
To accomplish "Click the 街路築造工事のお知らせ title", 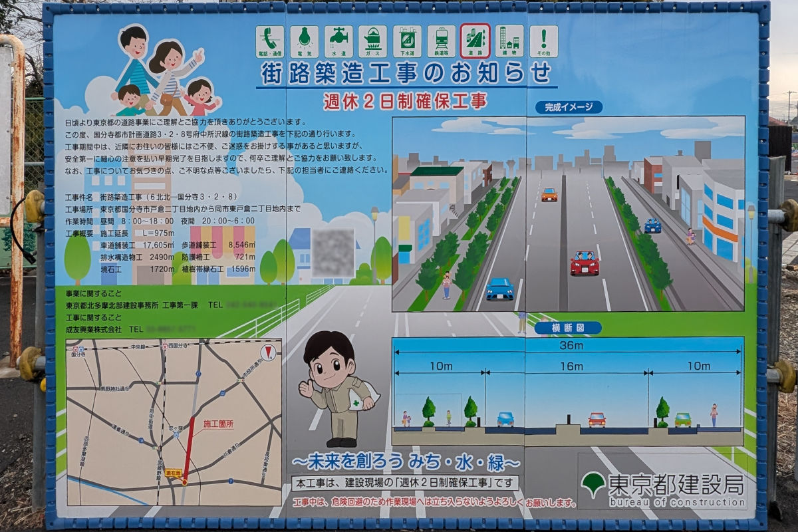I will coord(406,72).
